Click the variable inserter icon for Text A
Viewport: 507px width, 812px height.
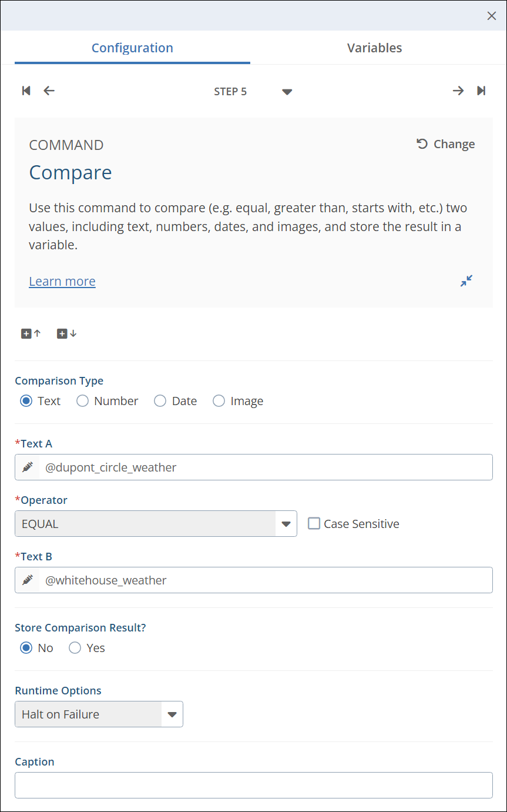28,467
